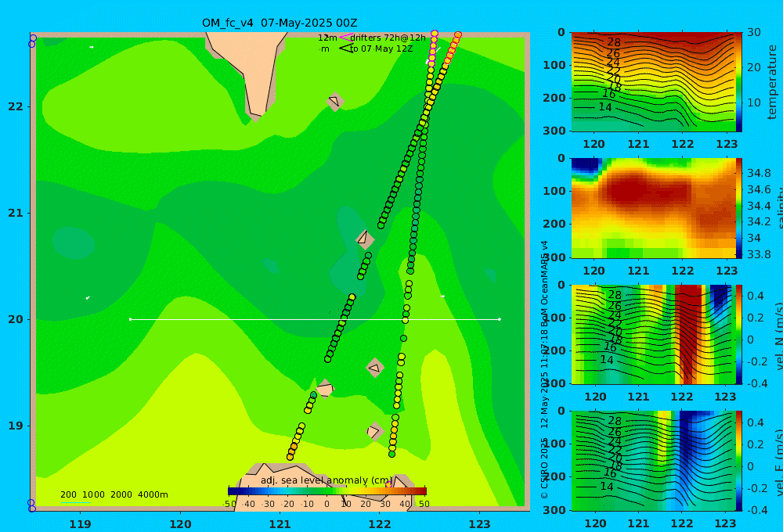Click the green circle ending the eastern drifter track
Viewport: 783px width, 532px height.
(392, 454)
